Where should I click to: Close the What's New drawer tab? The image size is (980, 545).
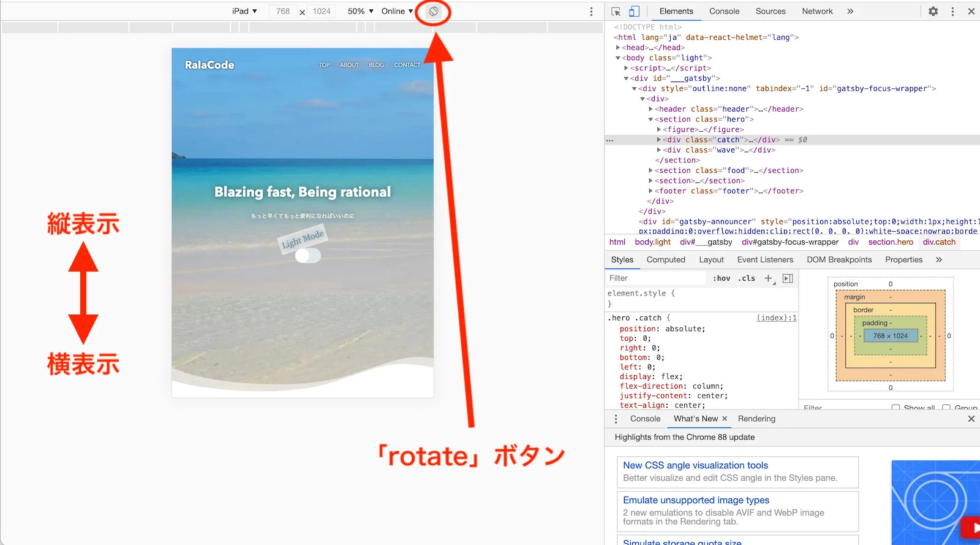click(x=725, y=419)
